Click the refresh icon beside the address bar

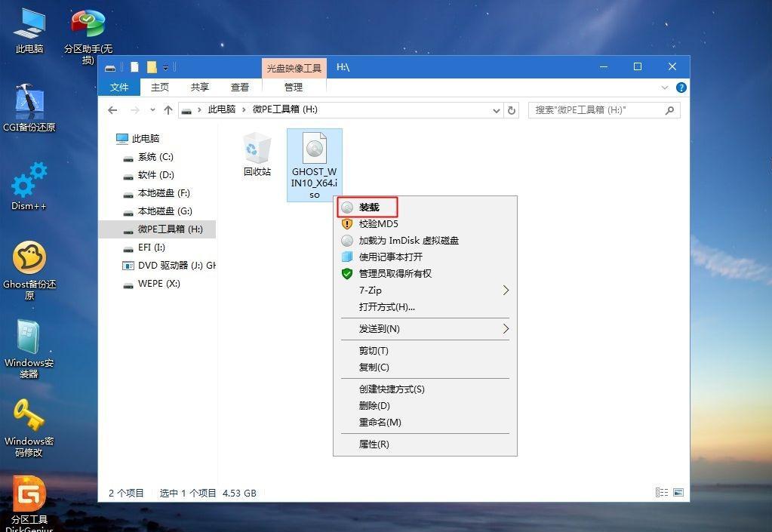512,109
